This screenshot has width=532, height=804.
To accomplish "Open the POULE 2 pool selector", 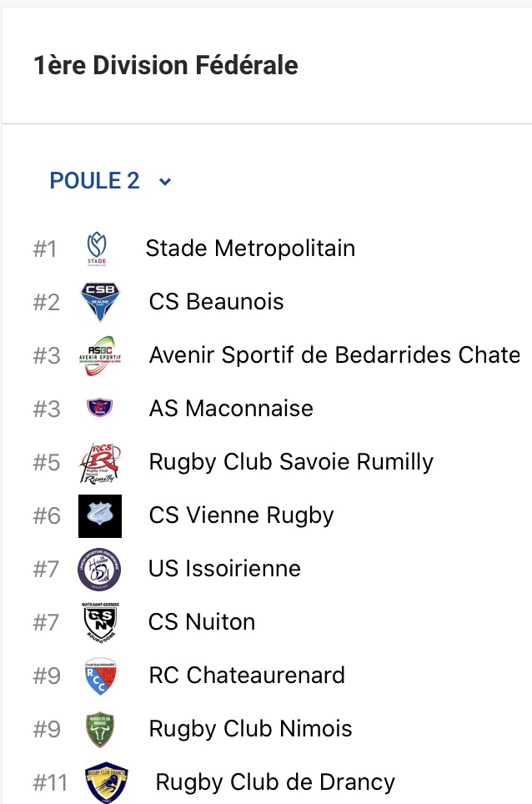I will (x=95, y=181).
